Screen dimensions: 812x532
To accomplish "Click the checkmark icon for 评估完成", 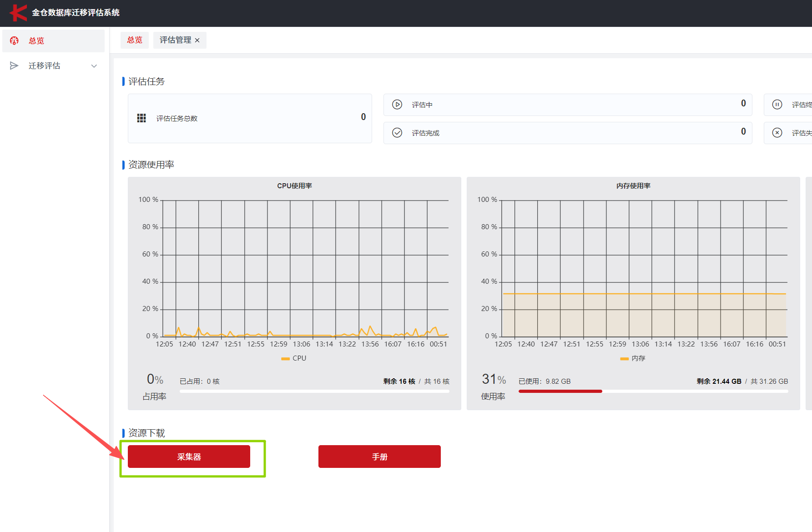I will coord(397,132).
